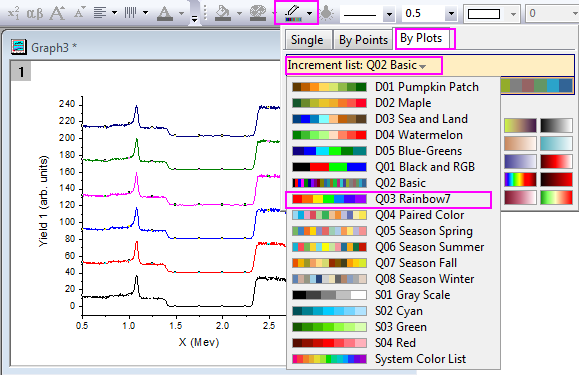Select D05 Blue-Greens color list
The image size is (579, 377).
(x=393, y=151)
